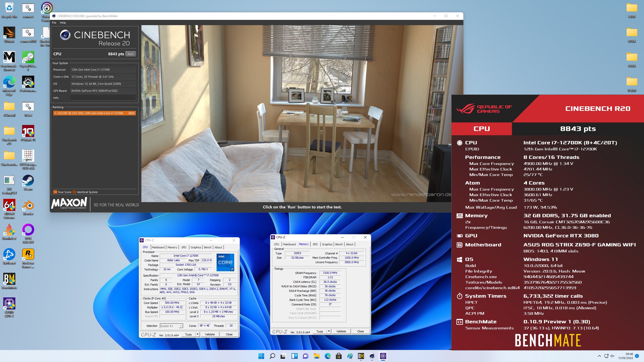The image size is (644, 362).
Task: Switch to Mainboard tab in CPU-Z CPU window
Action: click(x=158, y=247)
